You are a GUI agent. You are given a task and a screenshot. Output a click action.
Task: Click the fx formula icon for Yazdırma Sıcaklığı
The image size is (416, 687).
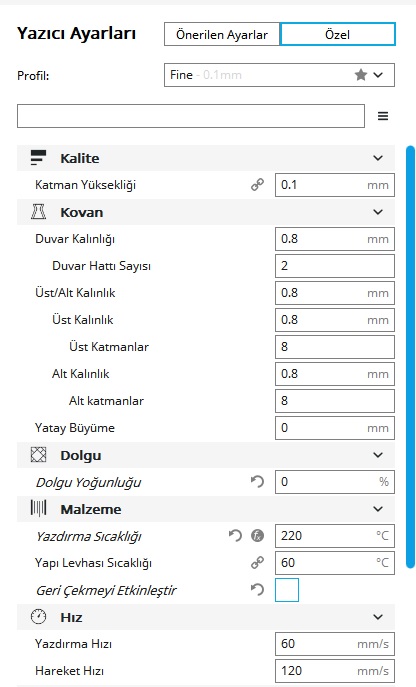click(x=257, y=535)
